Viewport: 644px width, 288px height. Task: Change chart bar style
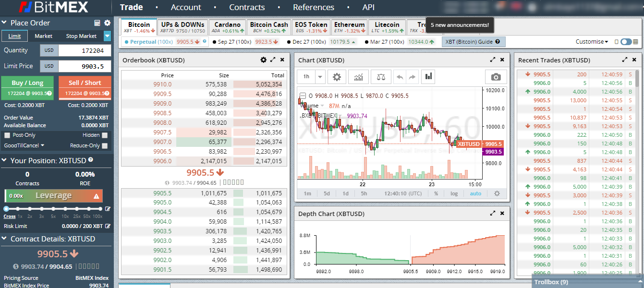(x=428, y=77)
